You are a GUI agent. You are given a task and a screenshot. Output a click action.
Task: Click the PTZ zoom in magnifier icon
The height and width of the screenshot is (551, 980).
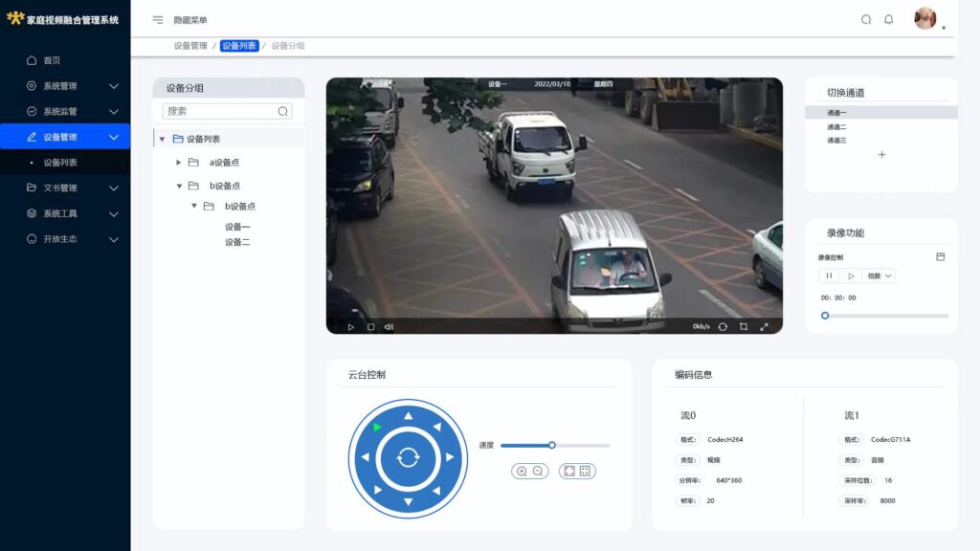coord(522,471)
